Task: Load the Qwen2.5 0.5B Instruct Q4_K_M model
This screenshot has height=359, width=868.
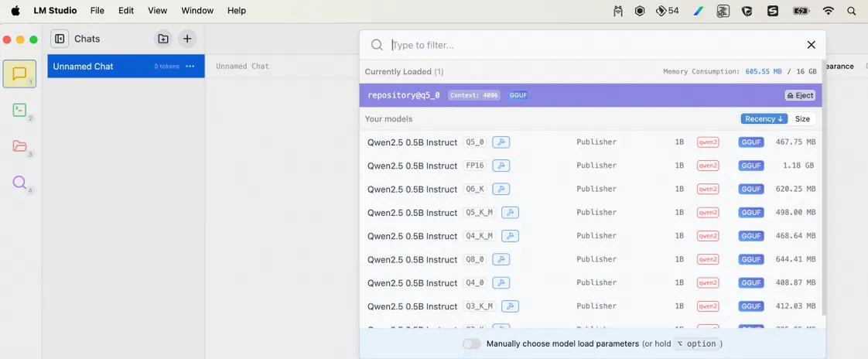Action: 412,236
